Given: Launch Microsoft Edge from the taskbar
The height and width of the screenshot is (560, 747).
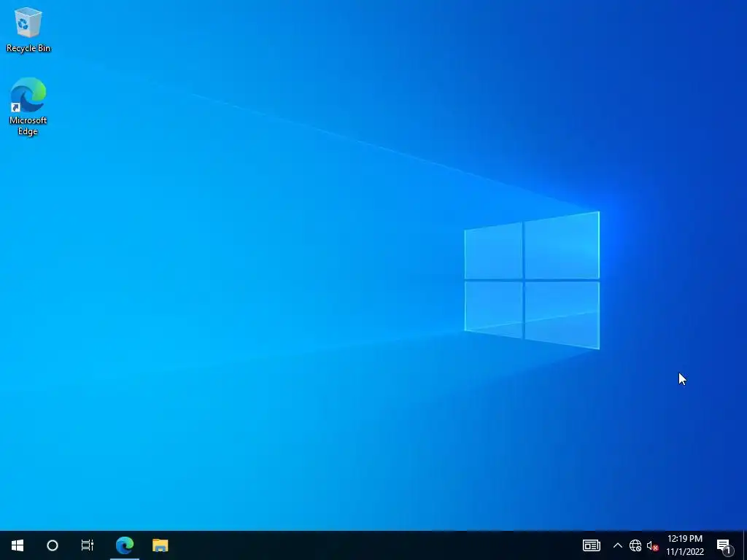Looking at the screenshot, I should (125, 545).
